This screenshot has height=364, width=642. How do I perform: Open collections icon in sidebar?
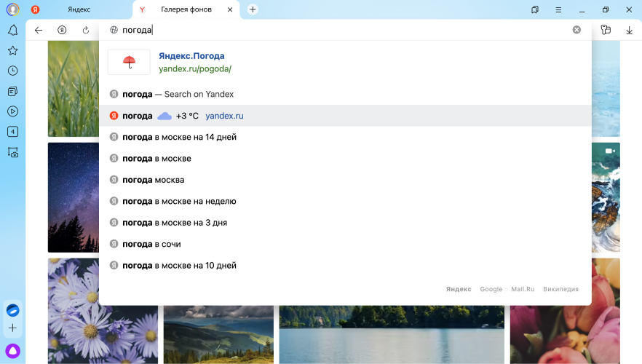12,91
